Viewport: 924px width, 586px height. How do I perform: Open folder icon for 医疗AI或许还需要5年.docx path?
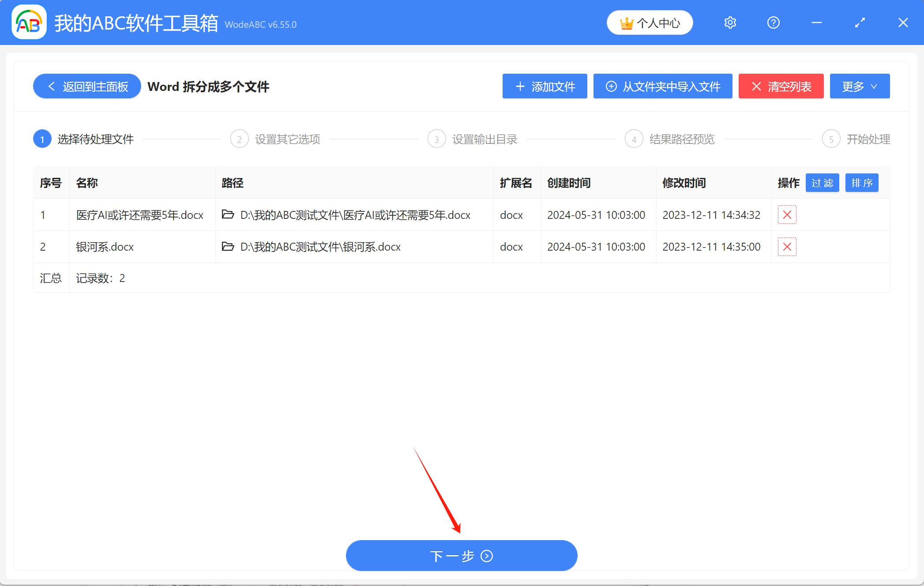pyautogui.click(x=228, y=215)
